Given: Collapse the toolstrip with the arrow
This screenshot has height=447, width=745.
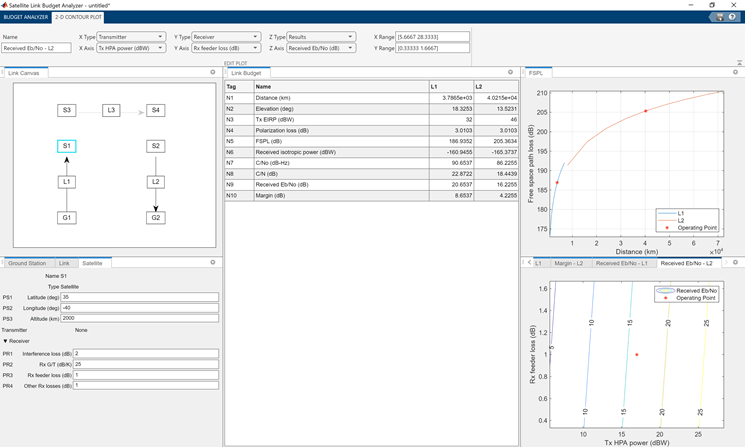Looking at the screenshot, I should click(739, 62).
